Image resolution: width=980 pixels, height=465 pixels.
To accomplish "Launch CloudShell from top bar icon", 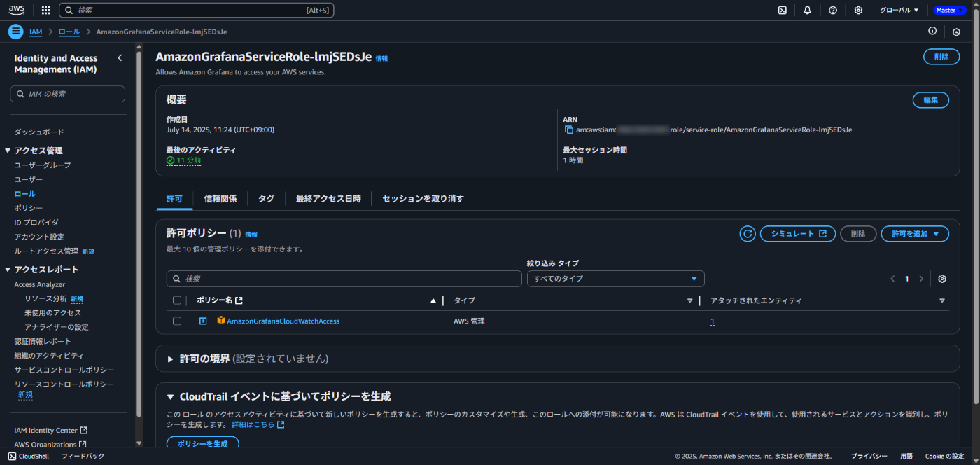I will [783, 11].
